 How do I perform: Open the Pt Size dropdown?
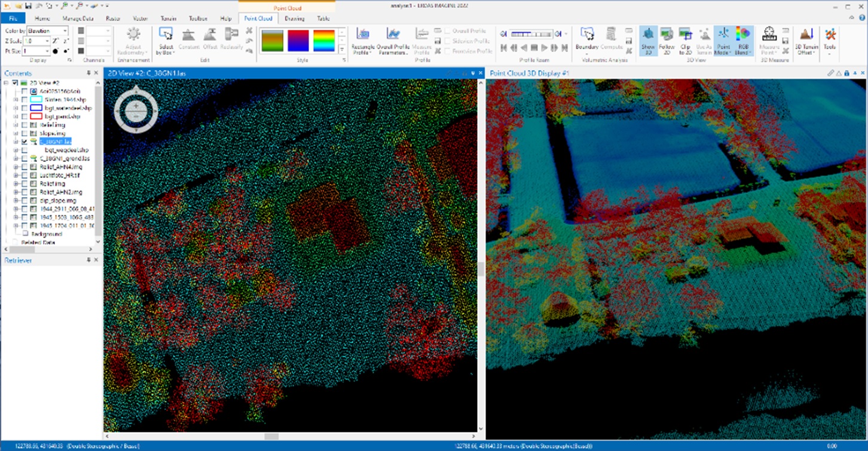pyautogui.click(x=47, y=51)
